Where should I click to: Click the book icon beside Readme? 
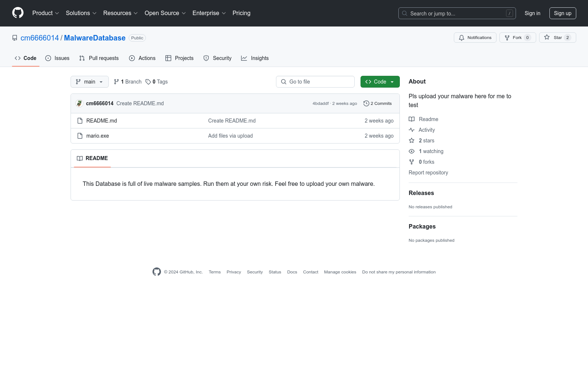412,119
